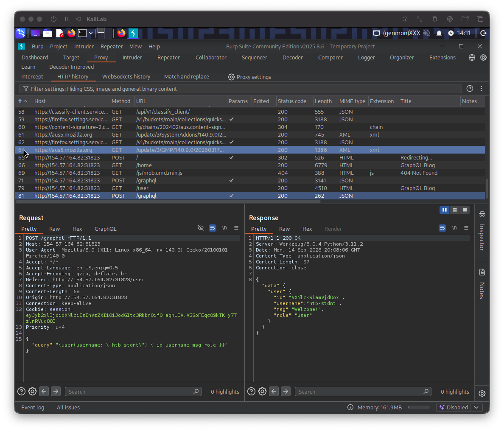Switch to the Intercept sub-tab
This screenshot has height=431, width=504.
(x=32, y=76)
